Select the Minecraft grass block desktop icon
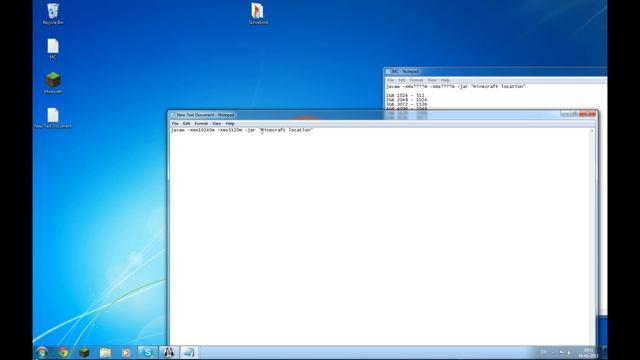 click(53, 83)
